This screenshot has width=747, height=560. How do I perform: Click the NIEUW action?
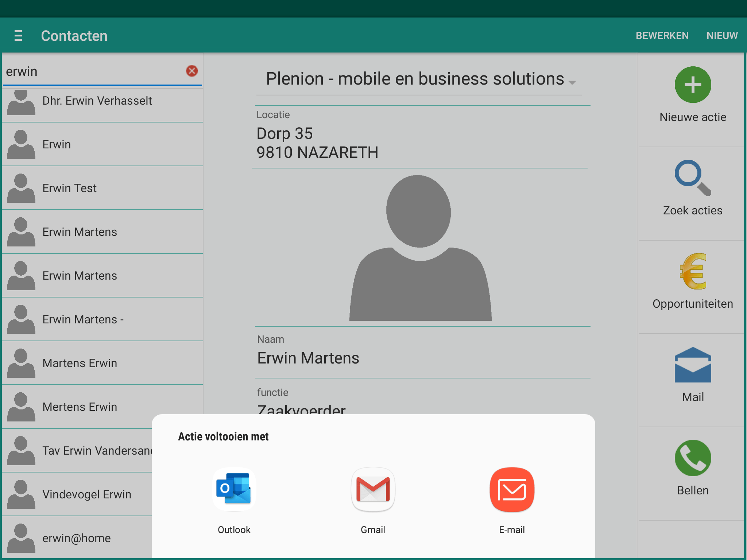pos(722,35)
